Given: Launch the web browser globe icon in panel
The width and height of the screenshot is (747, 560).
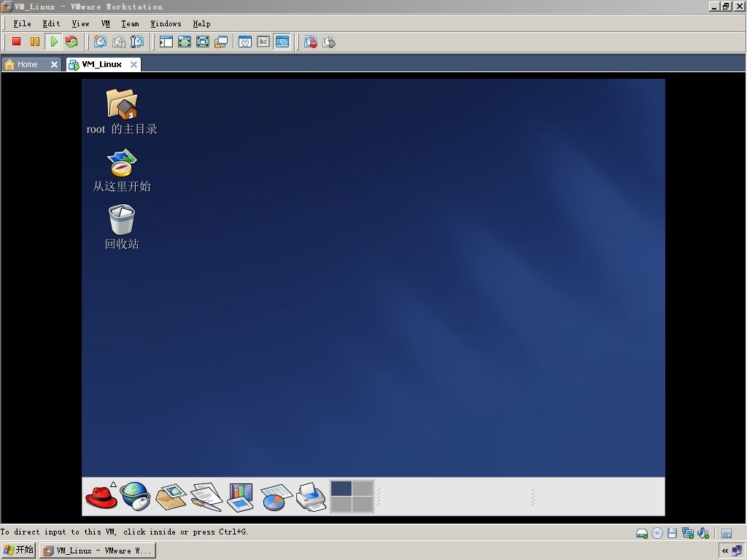Looking at the screenshot, I should [135, 496].
